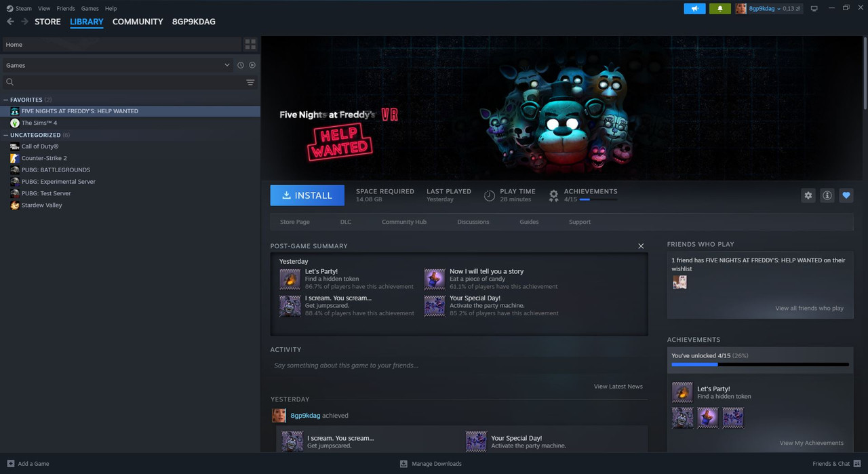Click the back navigation arrow
The image size is (868, 474).
click(10, 22)
